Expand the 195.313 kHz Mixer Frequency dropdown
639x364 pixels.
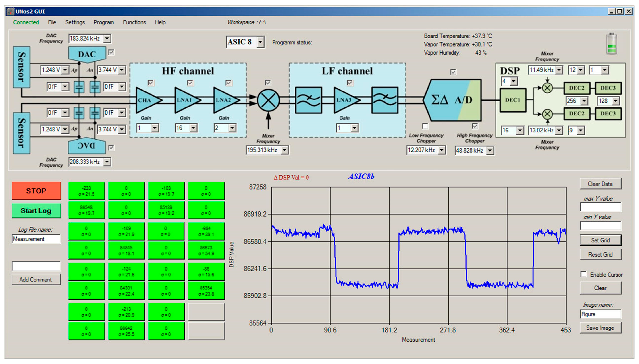point(284,150)
